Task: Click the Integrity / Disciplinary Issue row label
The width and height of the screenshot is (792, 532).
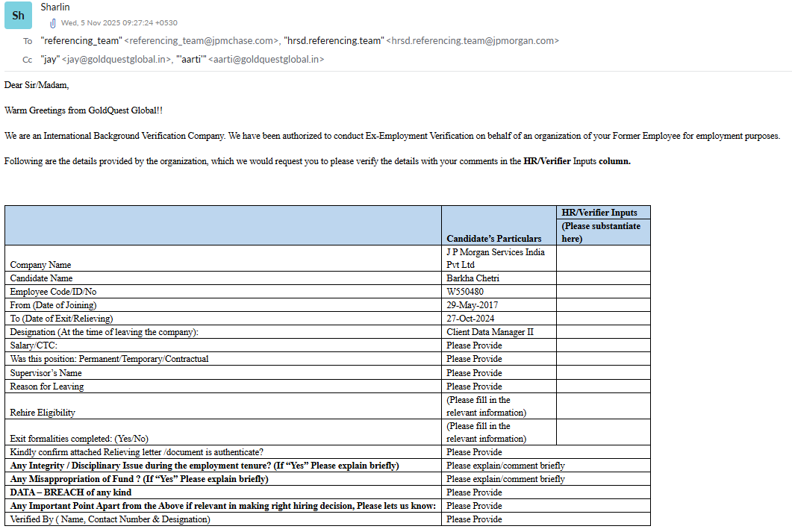Action: pyautogui.click(x=204, y=466)
